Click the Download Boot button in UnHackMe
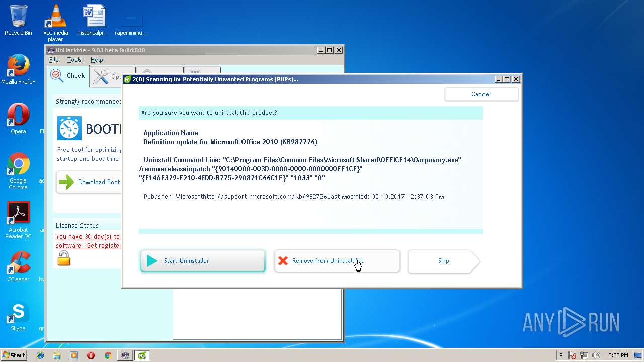Viewport: 644px width, 362px height. click(x=89, y=182)
